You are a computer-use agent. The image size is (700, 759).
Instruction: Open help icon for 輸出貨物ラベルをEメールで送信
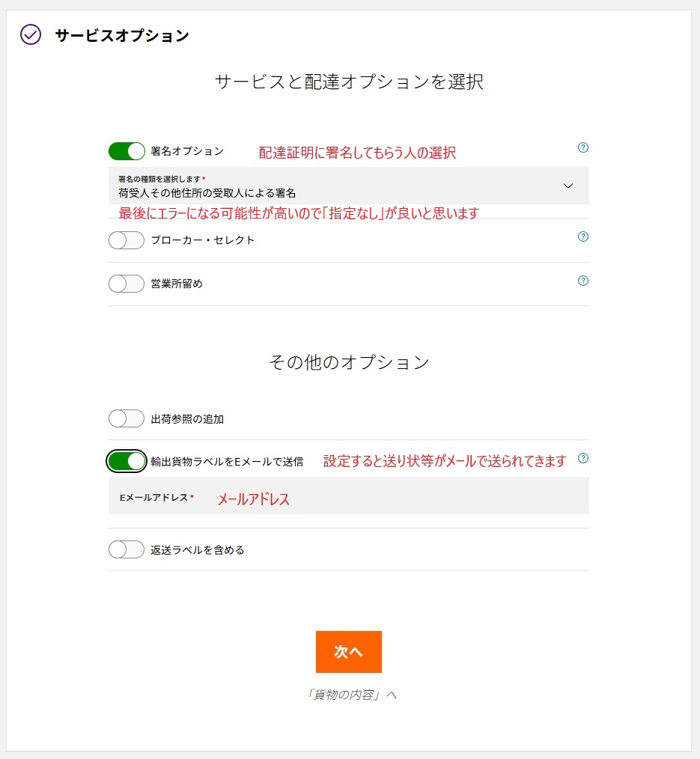point(583,458)
